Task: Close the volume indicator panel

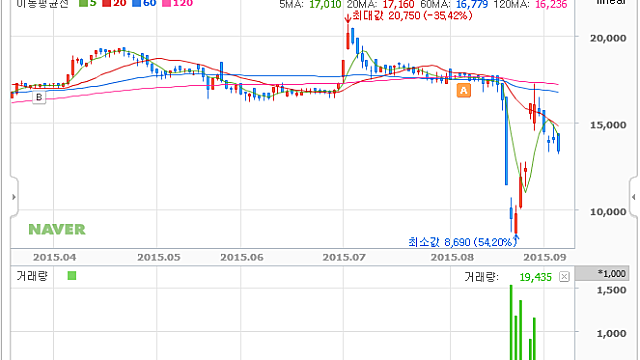Action: click(564, 277)
